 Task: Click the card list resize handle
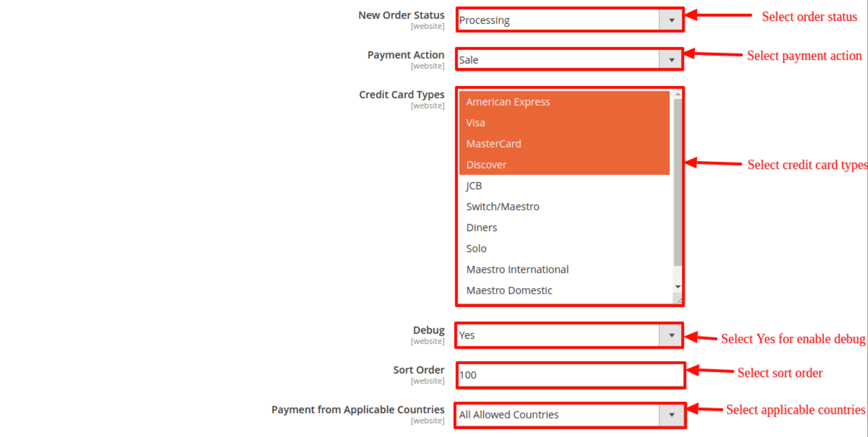point(678,299)
